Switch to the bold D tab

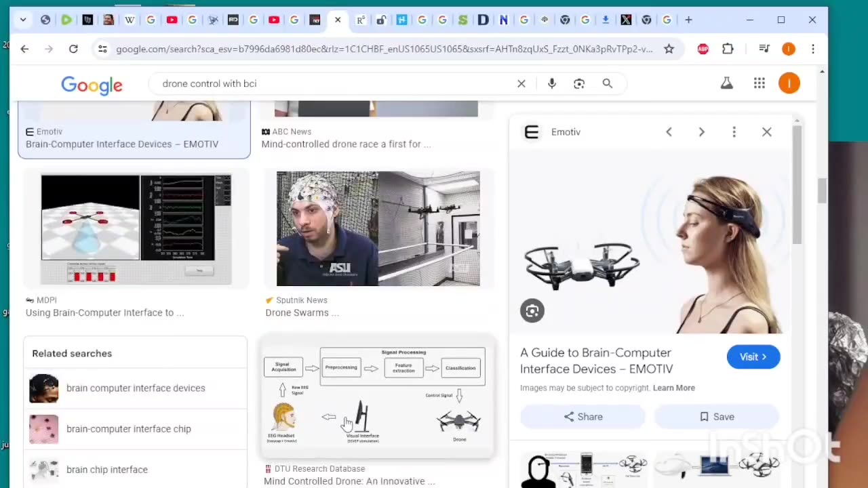(483, 20)
